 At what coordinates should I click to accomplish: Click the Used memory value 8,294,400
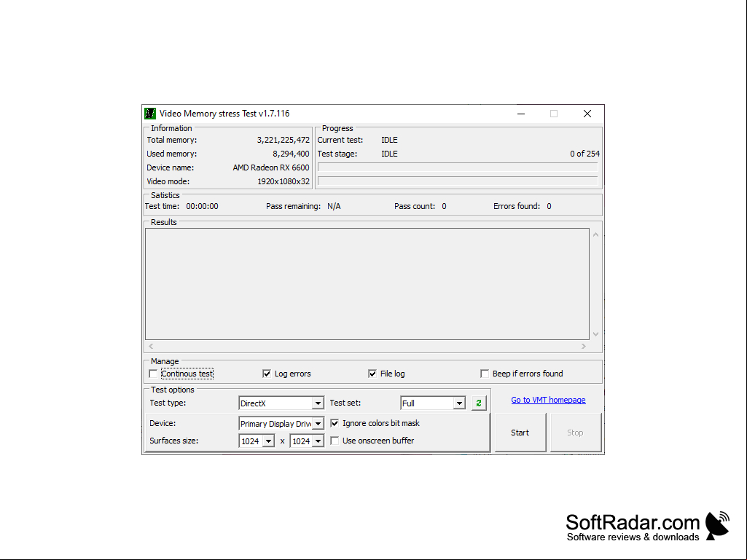[291, 154]
